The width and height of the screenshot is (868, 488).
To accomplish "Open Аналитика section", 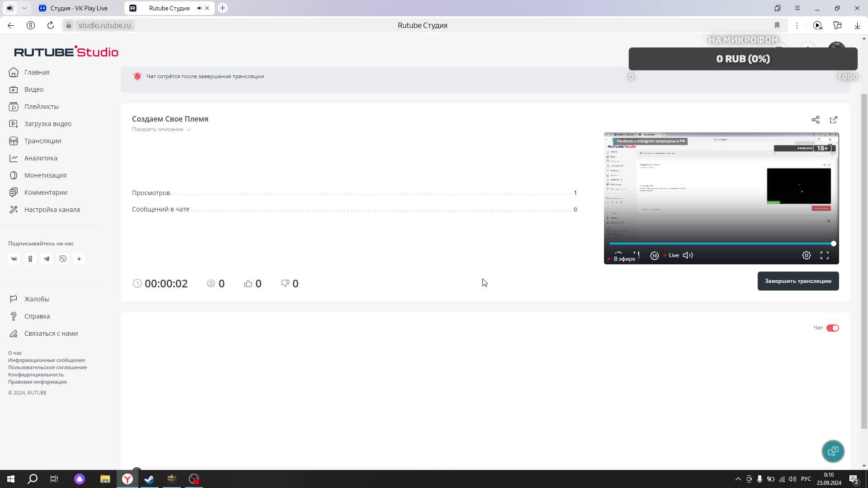I will point(41,158).
